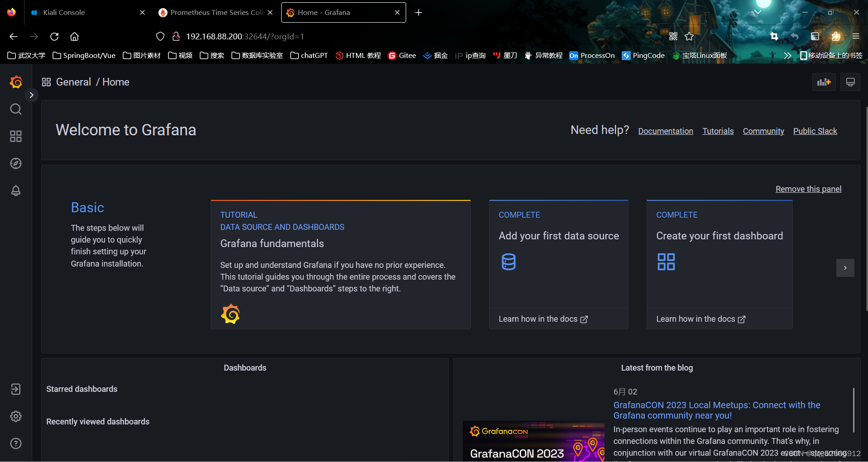Click Create your first dashboard title
The image size is (868, 462).
pyautogui.click(x=719, y=236)
